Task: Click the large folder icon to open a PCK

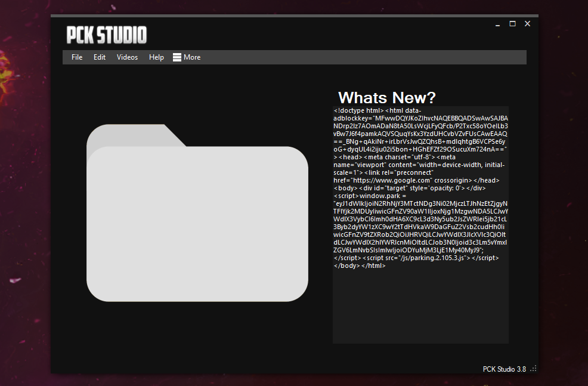Action: pyautogui.click(x=197, y=213)
